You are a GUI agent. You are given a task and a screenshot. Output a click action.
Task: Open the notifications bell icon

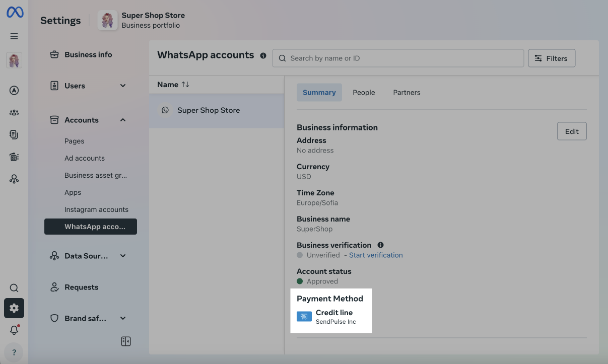click(x=14, y=330)
